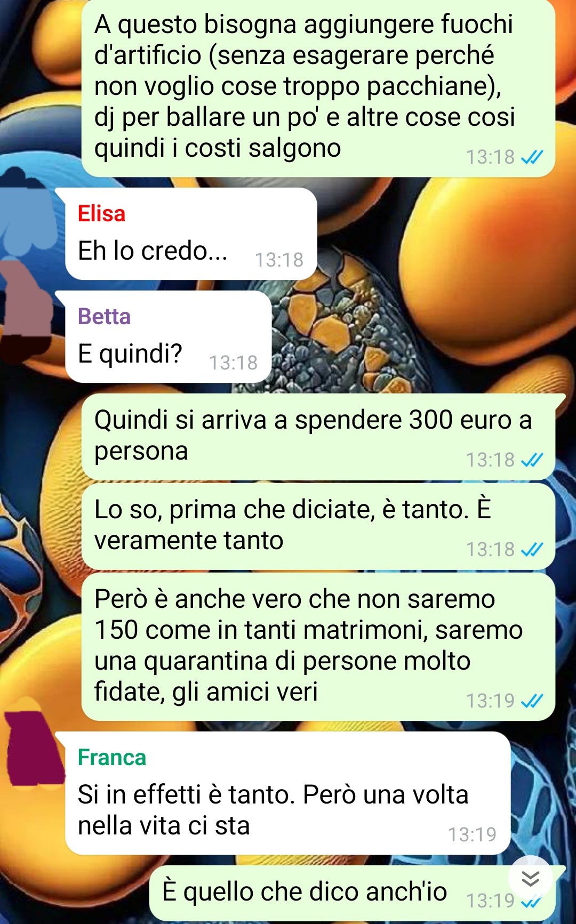This screenshot has height=924, width=576.
Task: Tap the sender name Elisa
Action: [101, 214]
